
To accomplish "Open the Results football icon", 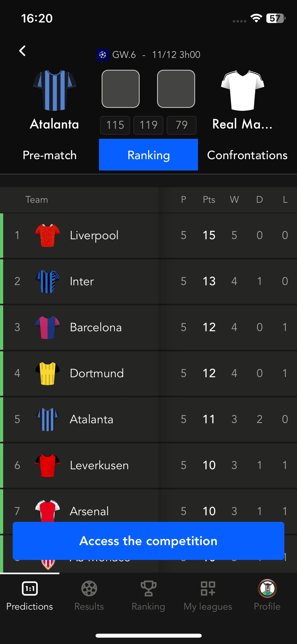I will [x=89, y=589].
